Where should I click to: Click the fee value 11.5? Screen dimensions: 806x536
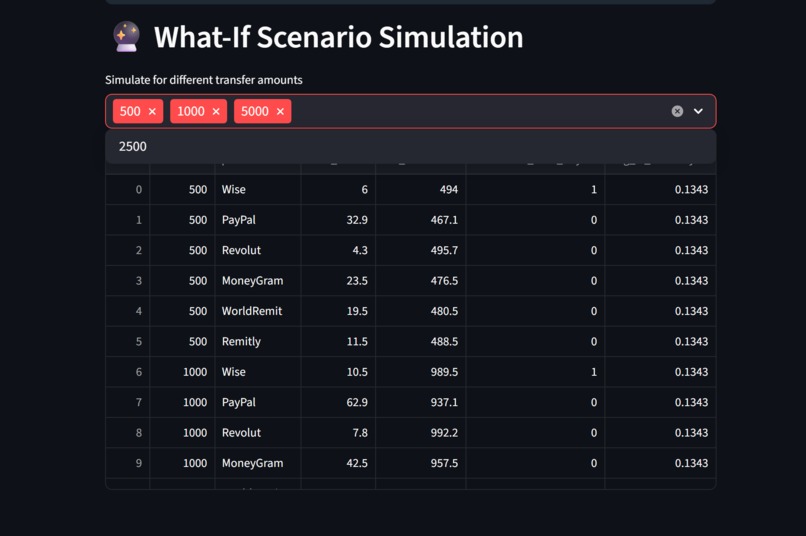click(357, 341)
